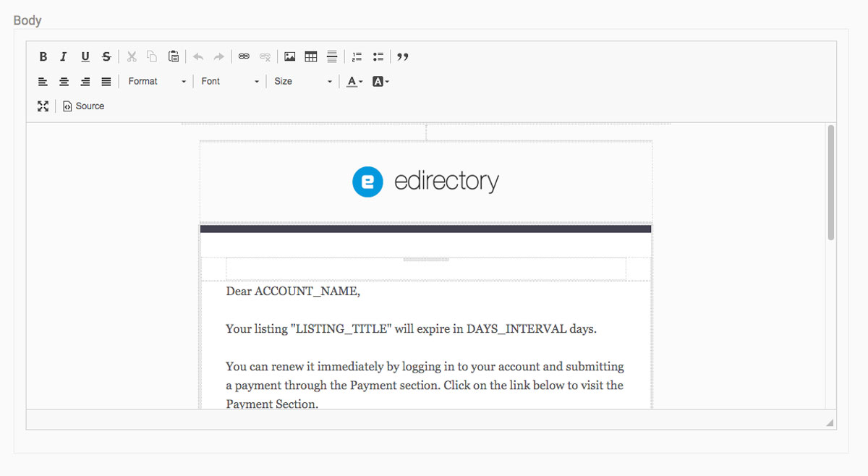Open the Format dropdown
The image size is (868, 476).
pos(157,82)
